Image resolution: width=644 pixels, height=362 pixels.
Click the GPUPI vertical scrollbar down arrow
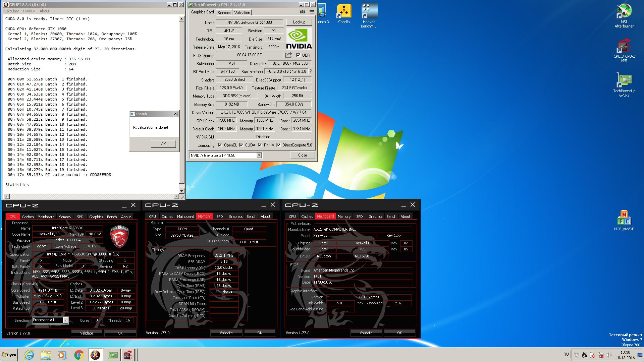point(182,191)
